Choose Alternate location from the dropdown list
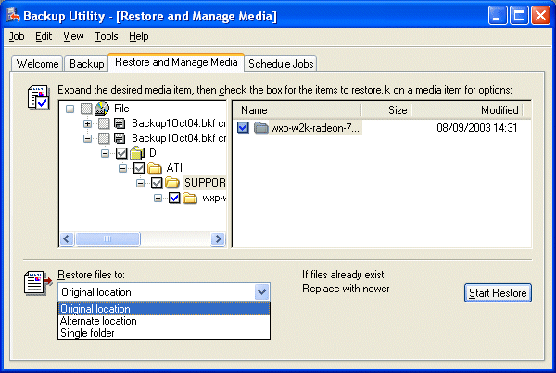Viewport: 556px width, 373px height. coord(164,321)
